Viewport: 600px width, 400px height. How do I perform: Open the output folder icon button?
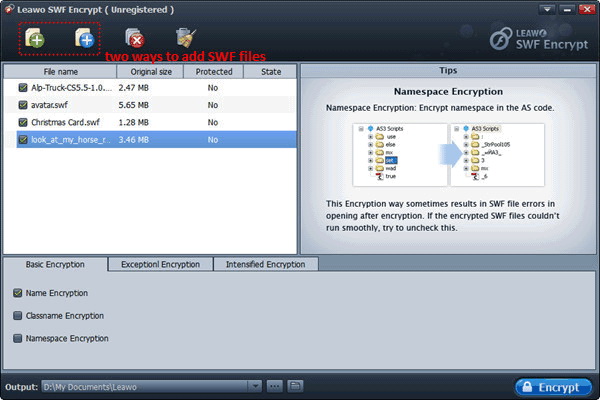click(x=295, y=386)
